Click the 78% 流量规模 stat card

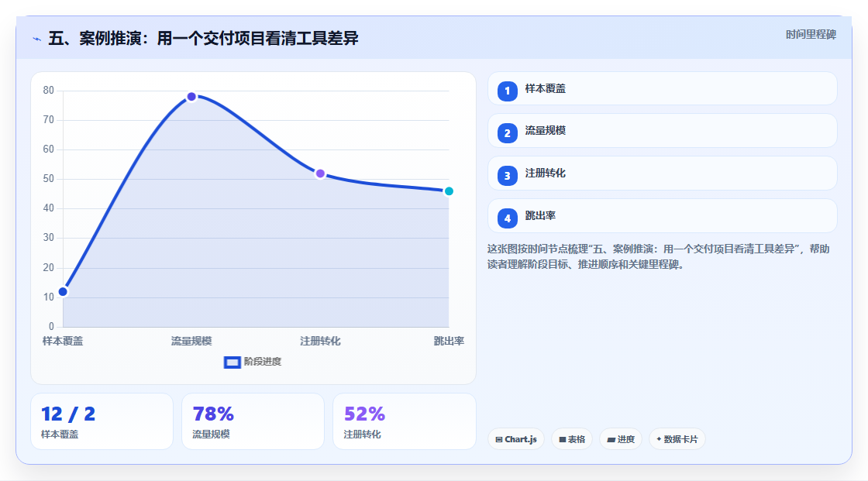[x=253, y=422]
